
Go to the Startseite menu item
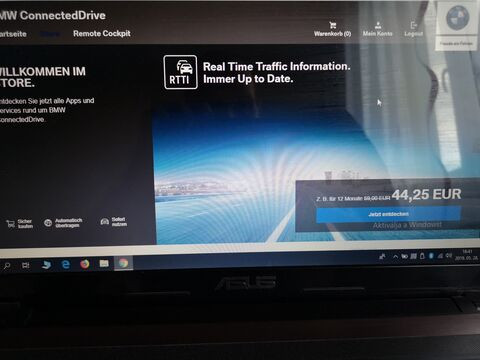coord(13,34)
